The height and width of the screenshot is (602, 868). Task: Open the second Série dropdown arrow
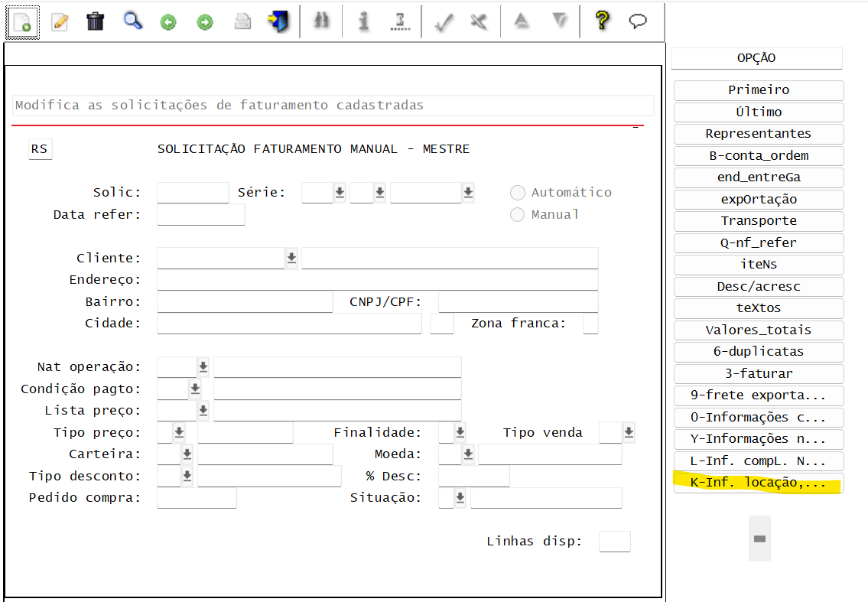[380, 193]
